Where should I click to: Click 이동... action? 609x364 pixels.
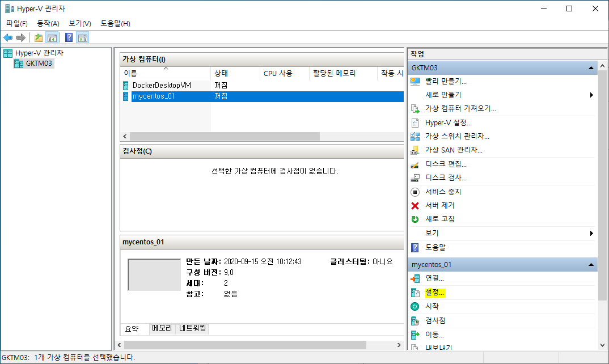pos(434,335)
